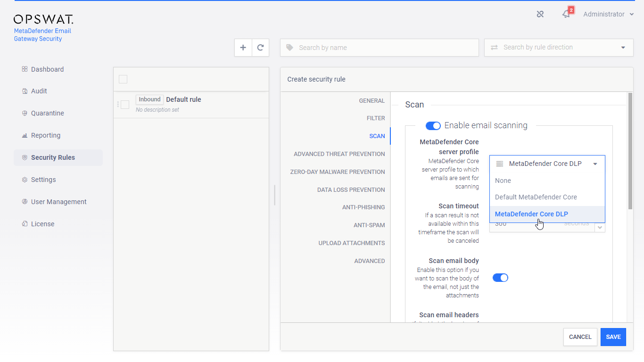The height and width of the screenshot is (362, 644).
Task: Switch to the SCAN tab
Action: click(377, 136)
